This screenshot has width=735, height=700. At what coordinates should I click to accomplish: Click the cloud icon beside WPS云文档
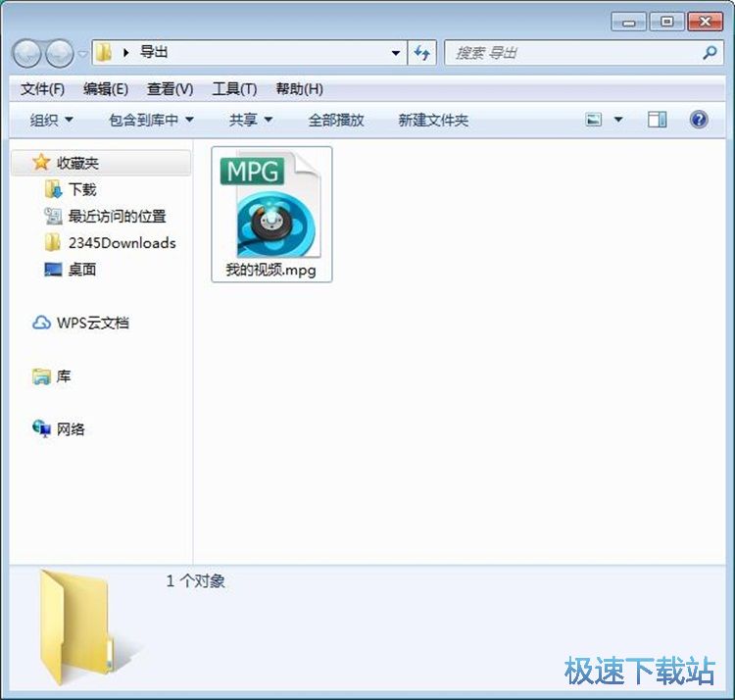41,323
